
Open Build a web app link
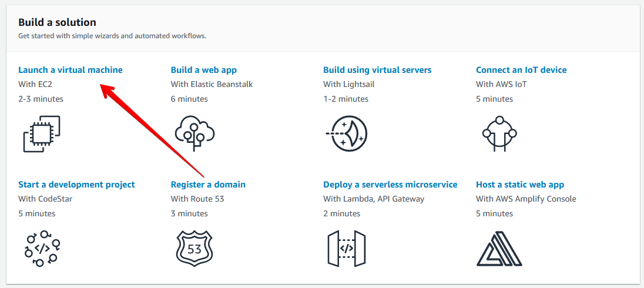(204, 70)
